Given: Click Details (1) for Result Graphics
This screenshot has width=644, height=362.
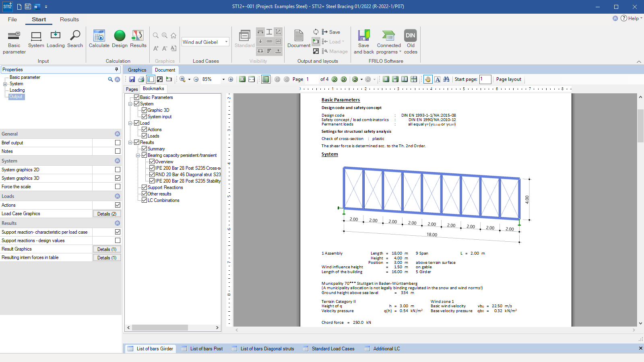Looking at the screenshot, I should (x=107, y=249).
